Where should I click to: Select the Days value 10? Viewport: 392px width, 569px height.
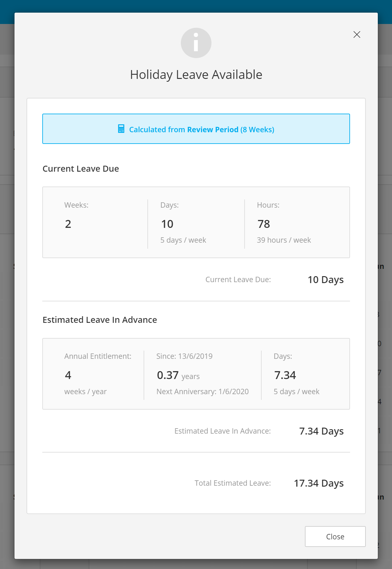coord(167,224)
